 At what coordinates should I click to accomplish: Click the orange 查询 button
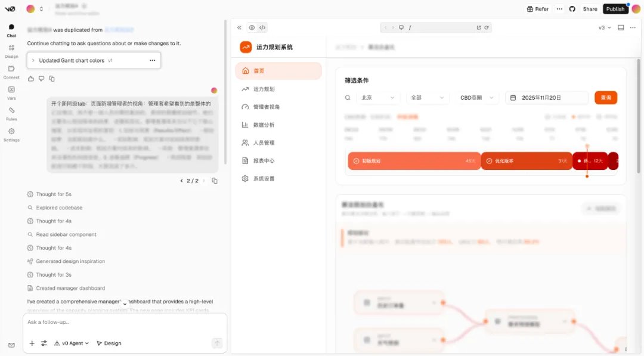tap(605, 98)
